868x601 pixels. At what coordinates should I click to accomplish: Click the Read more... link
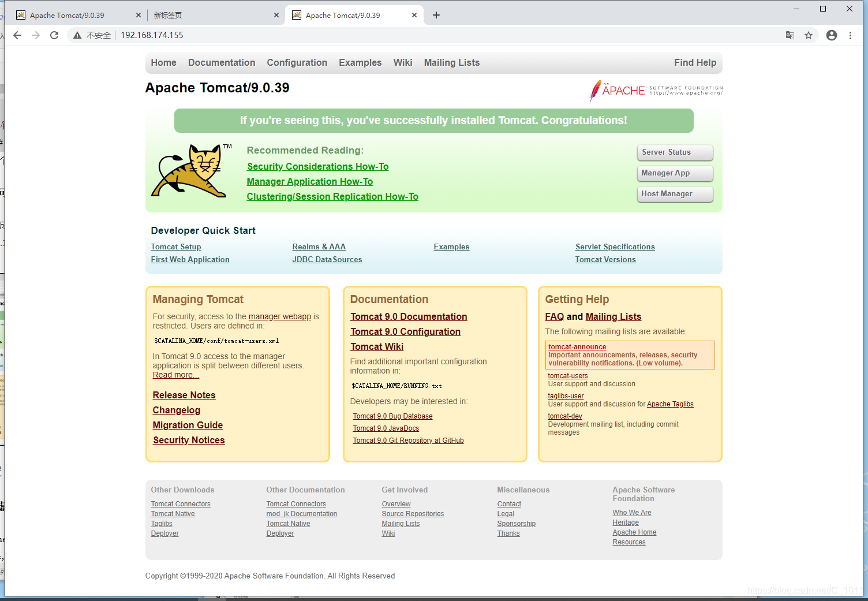tap(175, 375)
